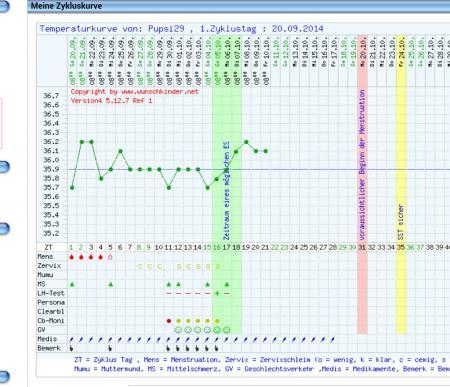Open the Bemerk note hand on day 16
Image resolution: width=450 pixels, height=387 pixels.
tap(216, 348)
